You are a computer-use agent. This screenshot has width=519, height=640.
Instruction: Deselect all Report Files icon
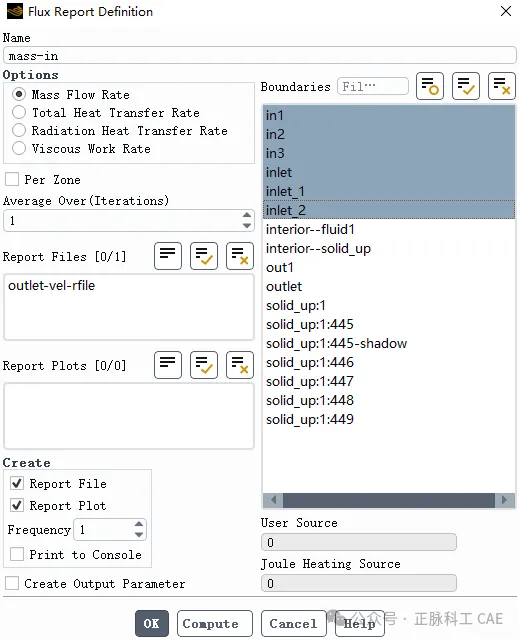(240, 256)
